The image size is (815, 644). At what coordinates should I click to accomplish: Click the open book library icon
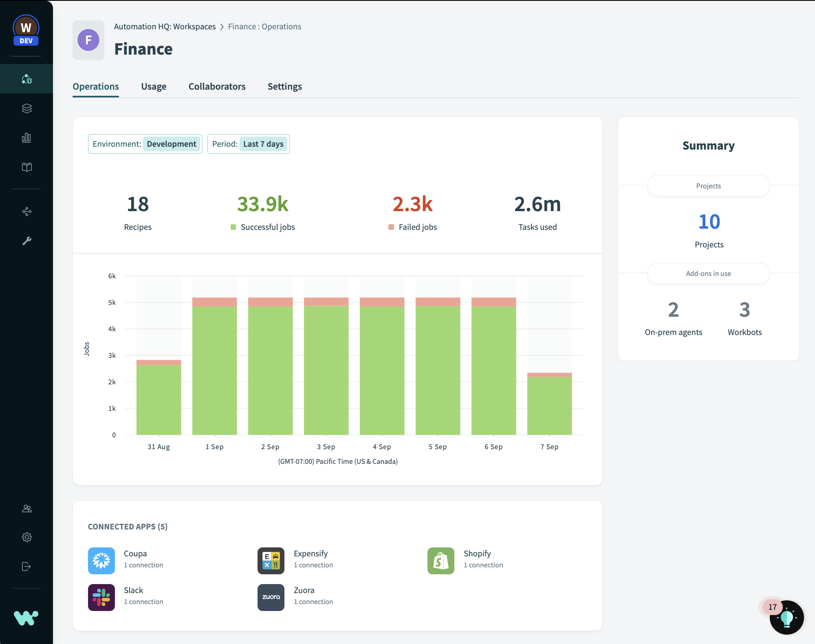(26, 167)
